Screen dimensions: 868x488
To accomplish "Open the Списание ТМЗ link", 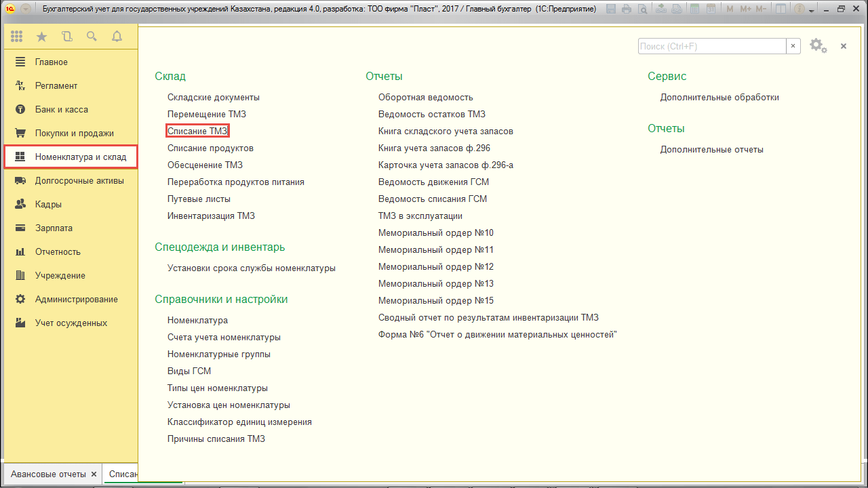I will pyautogui.click(x=197, y=131).
